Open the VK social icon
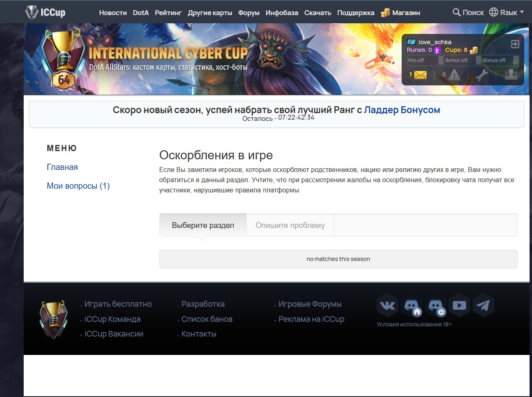532x397 pixels. point(387,305)
